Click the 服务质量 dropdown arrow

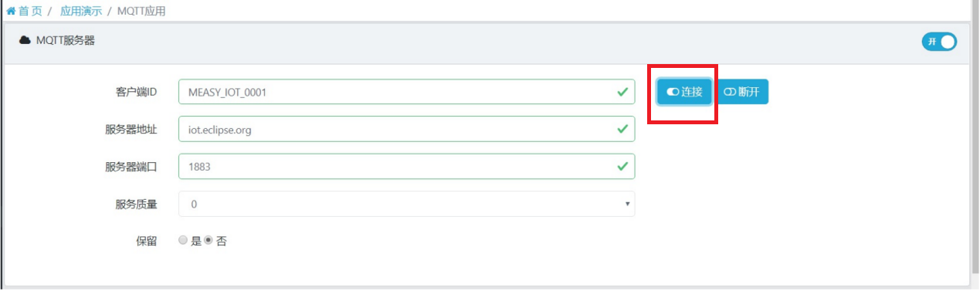(x=628, y=205)
